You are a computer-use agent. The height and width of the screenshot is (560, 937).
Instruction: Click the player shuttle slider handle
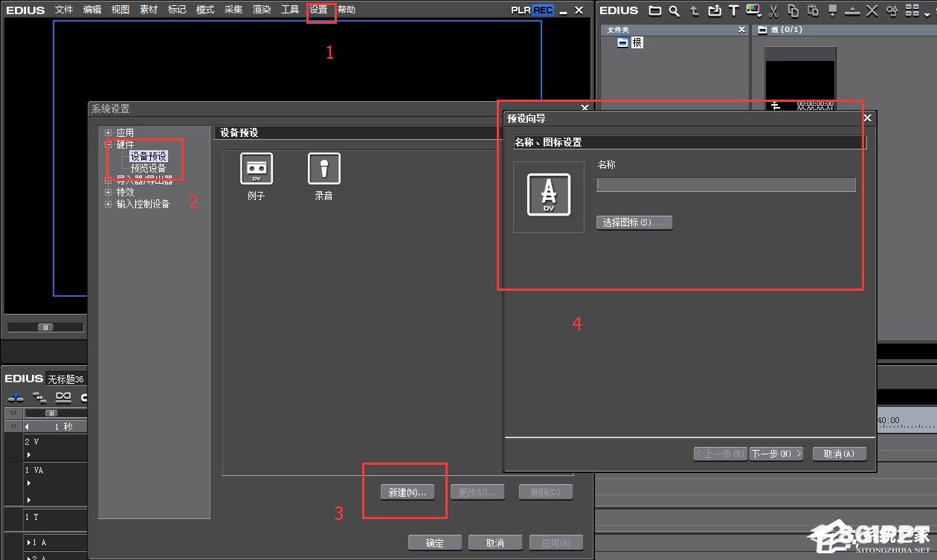(46, 327)
